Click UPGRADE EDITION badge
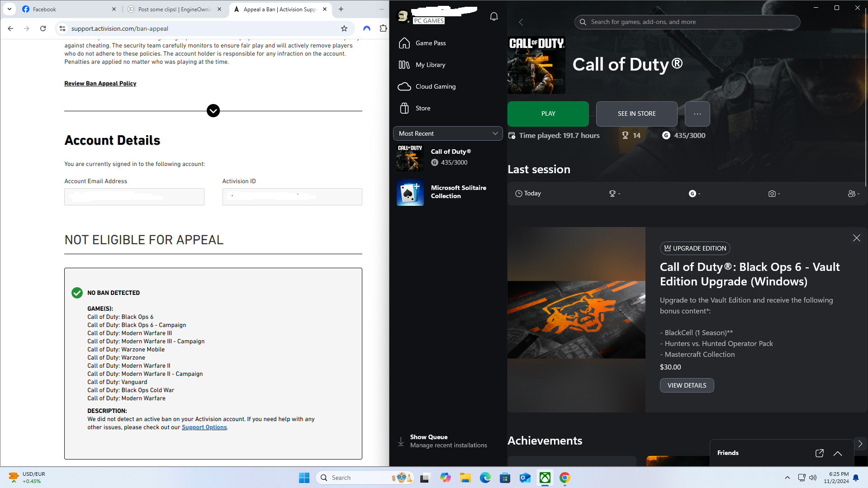Viewport: 868px width, 488px height. pos(695,248)
